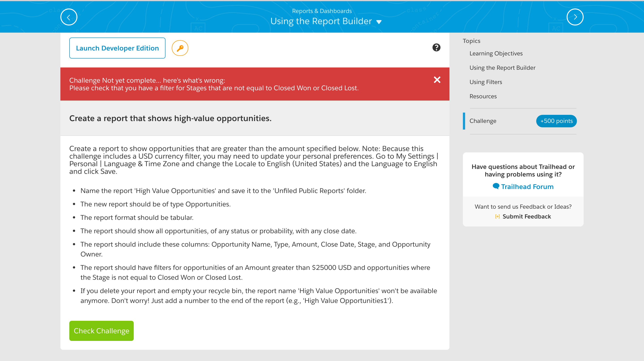The width and height of the screenshot is (644, 361).
Task: Click the 'Launch Developer Edition' button
Action: [x=117, y=48]
